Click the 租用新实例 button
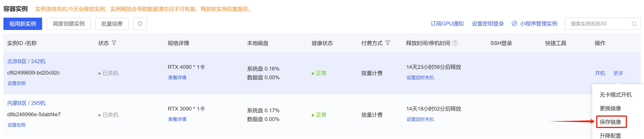Screen dimensions: 644x139 point(23,24)
